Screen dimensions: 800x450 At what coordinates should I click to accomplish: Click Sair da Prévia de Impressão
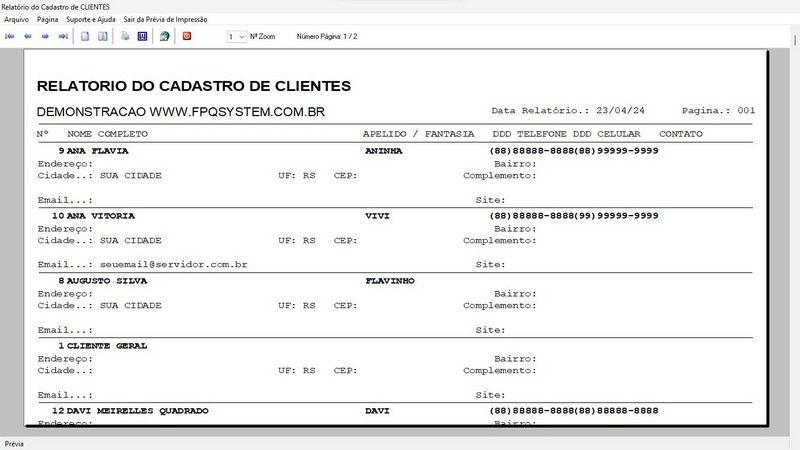point(166,19)
